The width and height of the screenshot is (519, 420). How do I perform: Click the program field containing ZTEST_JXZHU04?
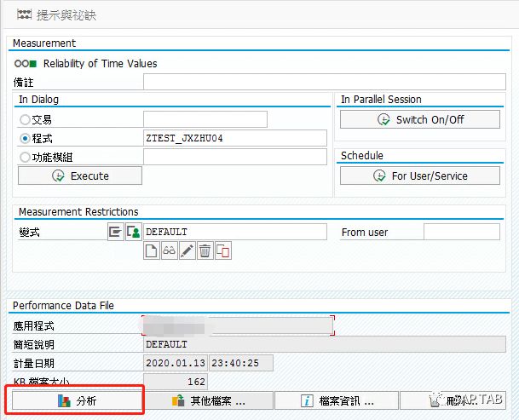coord(235,138)
